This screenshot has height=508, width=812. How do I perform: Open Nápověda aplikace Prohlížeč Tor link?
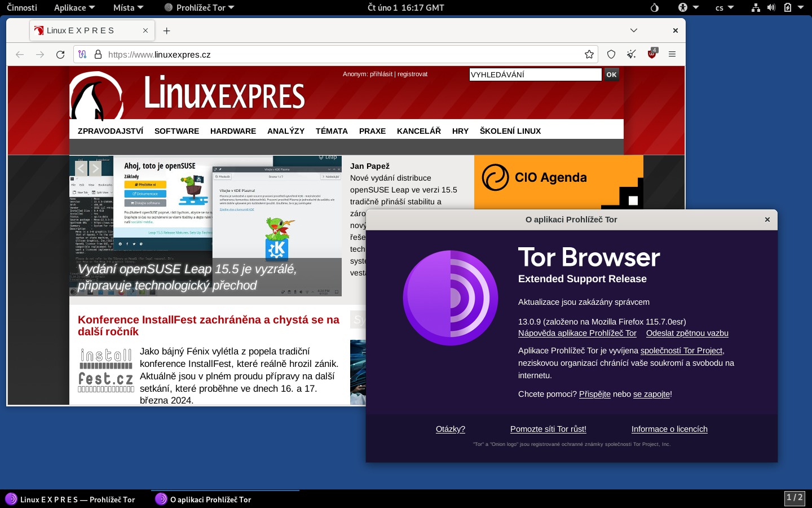577,333
